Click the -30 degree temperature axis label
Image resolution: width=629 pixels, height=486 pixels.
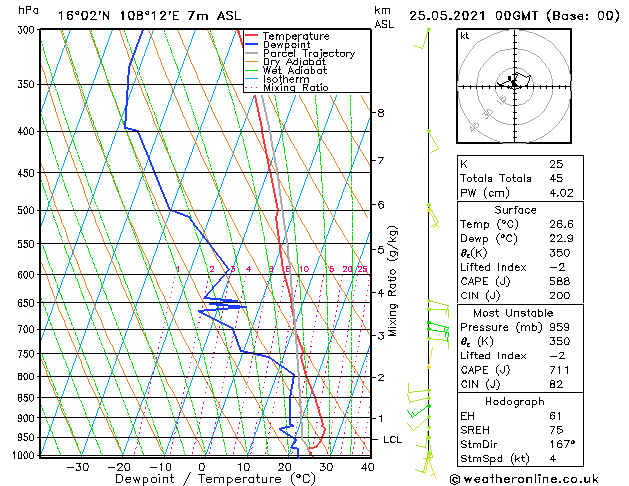(x=77, y=467)
